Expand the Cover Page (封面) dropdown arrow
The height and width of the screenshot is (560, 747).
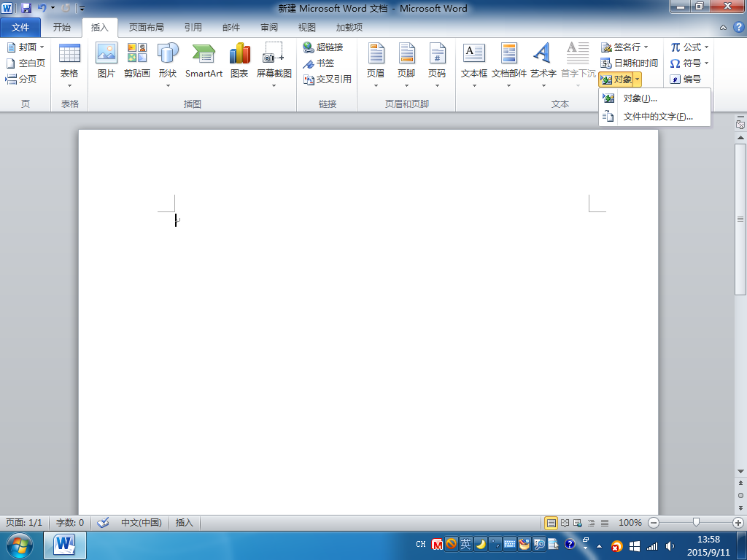[42, 47]
